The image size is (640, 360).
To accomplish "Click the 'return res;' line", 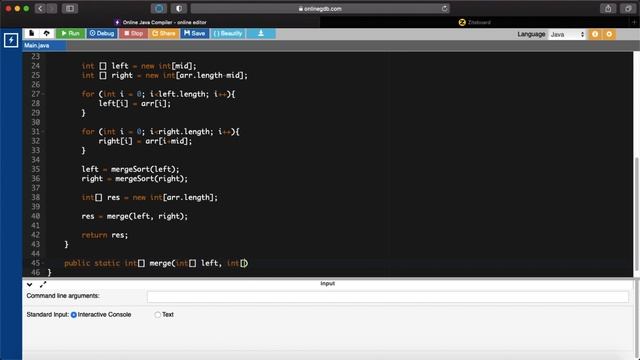I will [x=104, y=235].
